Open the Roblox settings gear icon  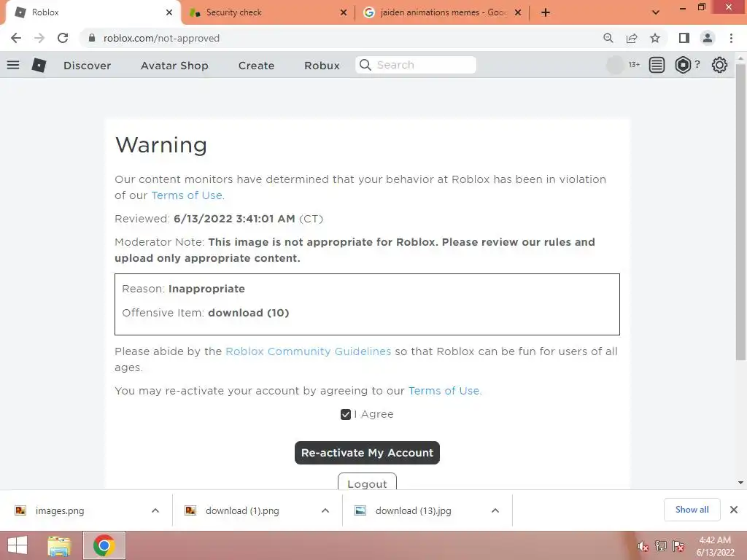coord(719,65)
